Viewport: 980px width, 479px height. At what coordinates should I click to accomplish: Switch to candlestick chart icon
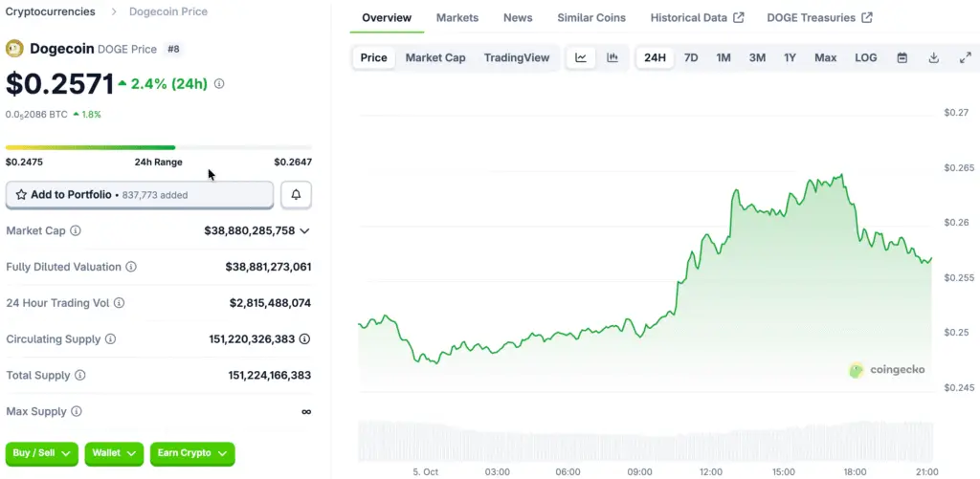click(612, 57)
